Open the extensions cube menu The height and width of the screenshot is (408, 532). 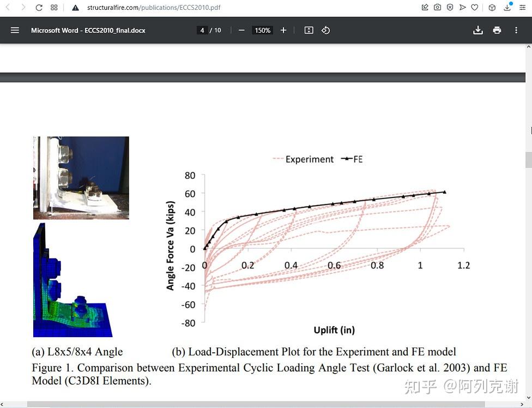(492, 7)
